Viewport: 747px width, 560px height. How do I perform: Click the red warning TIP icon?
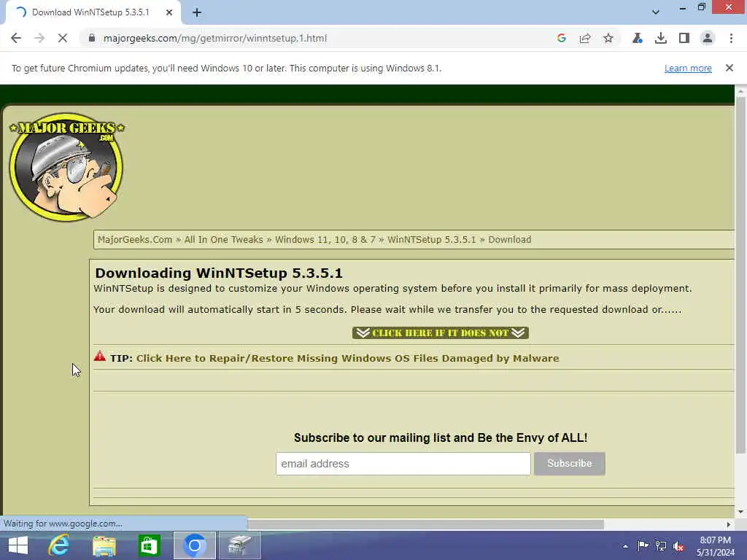pos(99,356)
